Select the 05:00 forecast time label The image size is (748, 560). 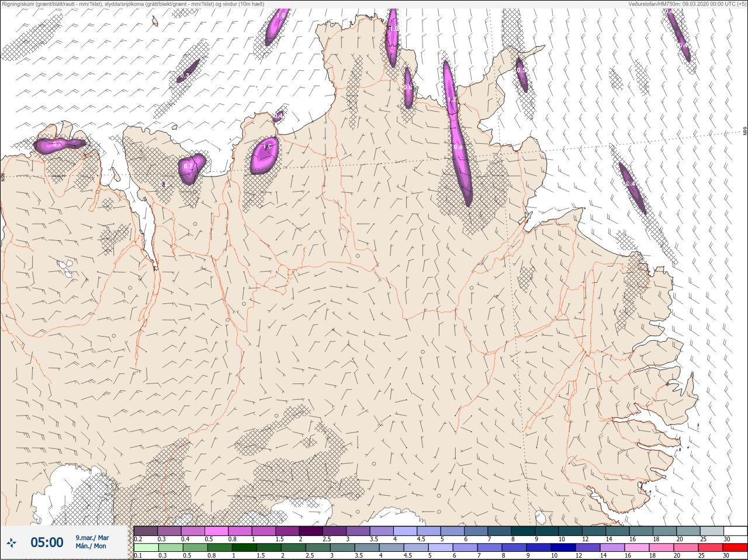click(x=47, y=542)
